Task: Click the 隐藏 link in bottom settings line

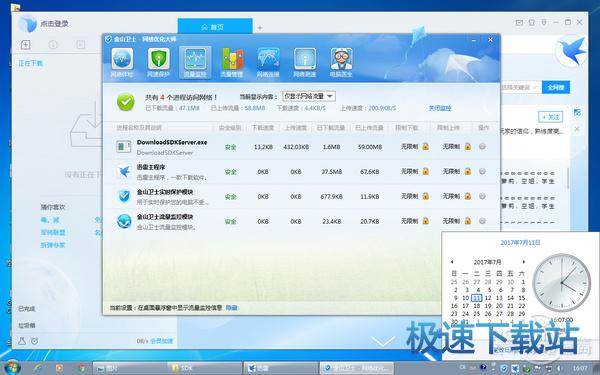Action: (231, 308)
